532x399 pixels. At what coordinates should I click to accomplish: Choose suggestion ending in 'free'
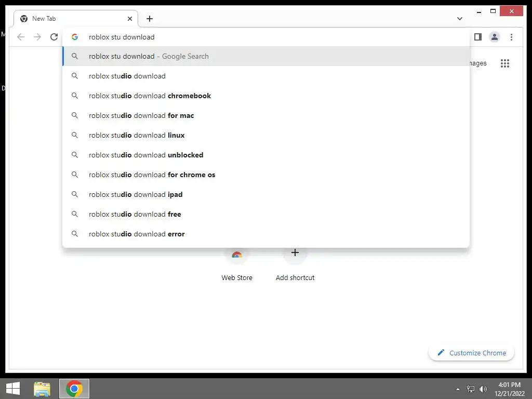click(x=267, y=214)
